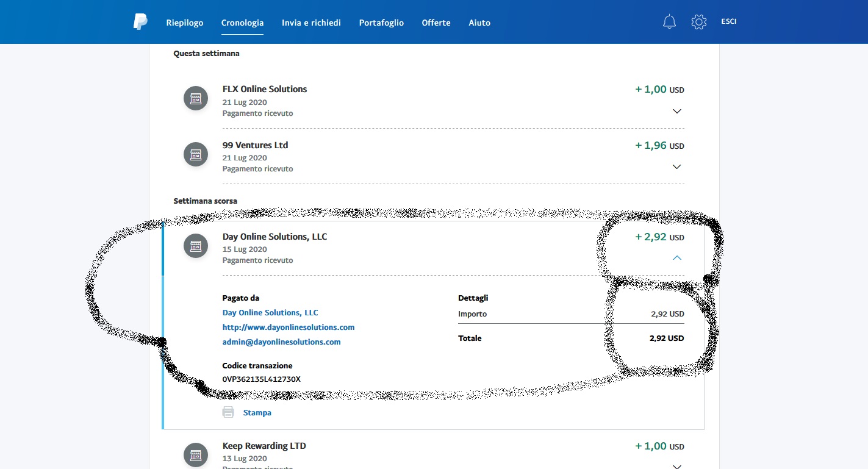The width and height of the screenshot is (868, 469).
Task: Click the Pagato da label
Action: coord(241,298)
